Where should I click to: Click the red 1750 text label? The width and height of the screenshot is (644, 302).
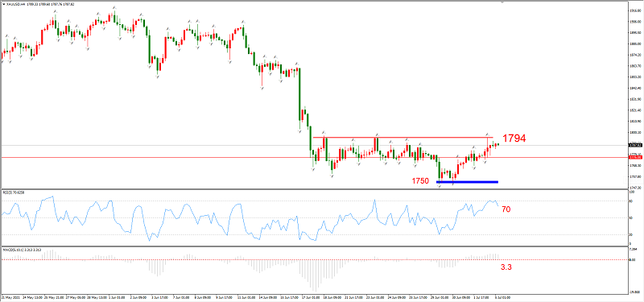(420, 181)
